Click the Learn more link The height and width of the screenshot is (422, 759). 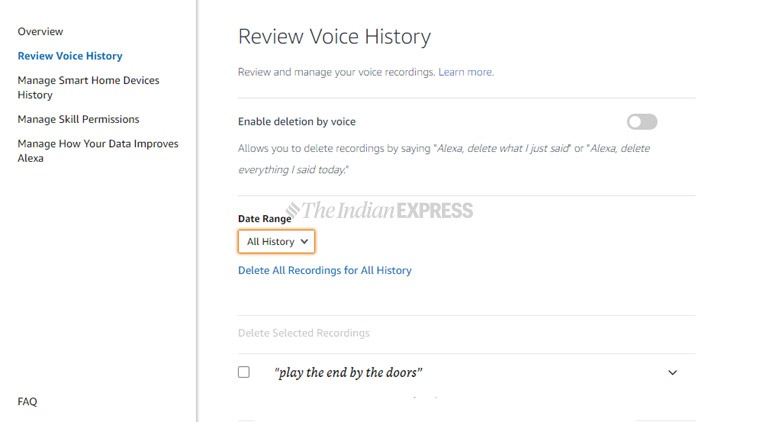pyautogui.click(x=466, y=72)
